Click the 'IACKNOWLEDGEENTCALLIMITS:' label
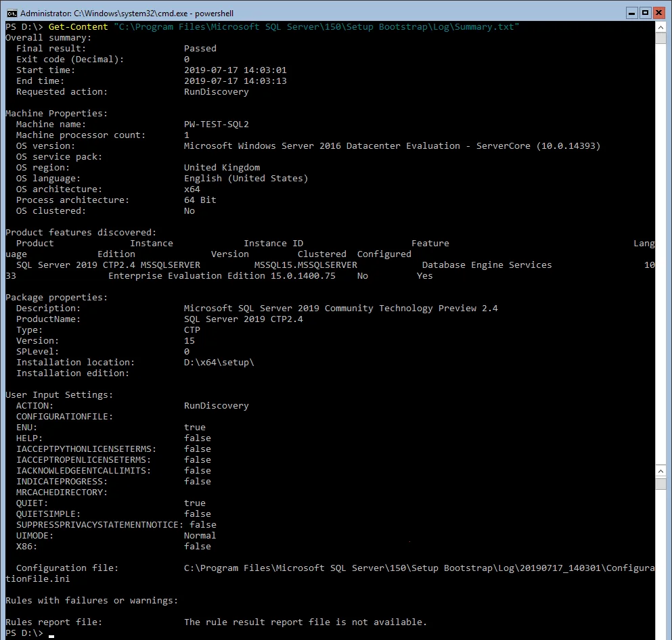Image resolution: width=672 pixels, height=640 pixels. tap(83, 470)
